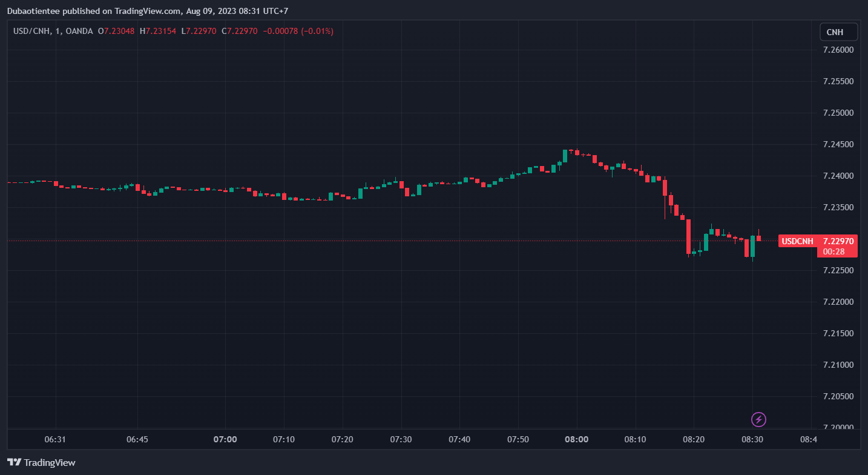Select the green candle at 08:30
The width and height of the screenshot is (868, 475).
(753, 246)
